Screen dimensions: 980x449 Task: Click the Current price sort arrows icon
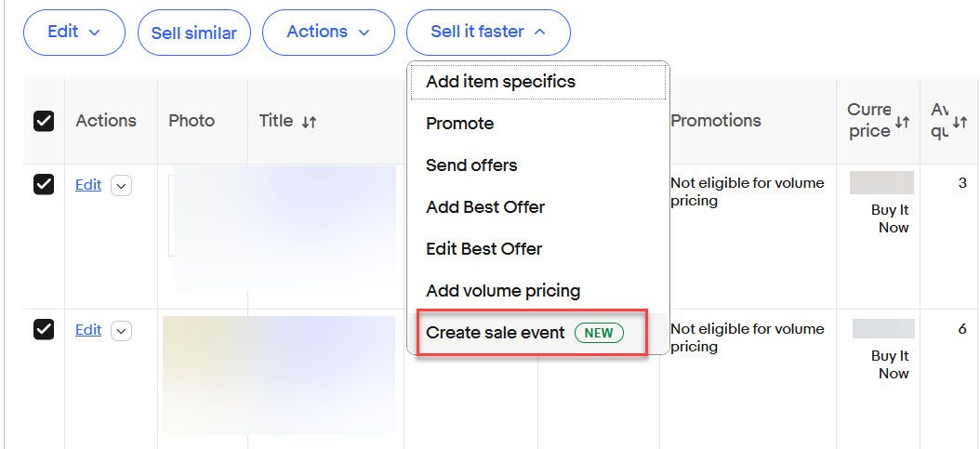(x=902, y=122)
